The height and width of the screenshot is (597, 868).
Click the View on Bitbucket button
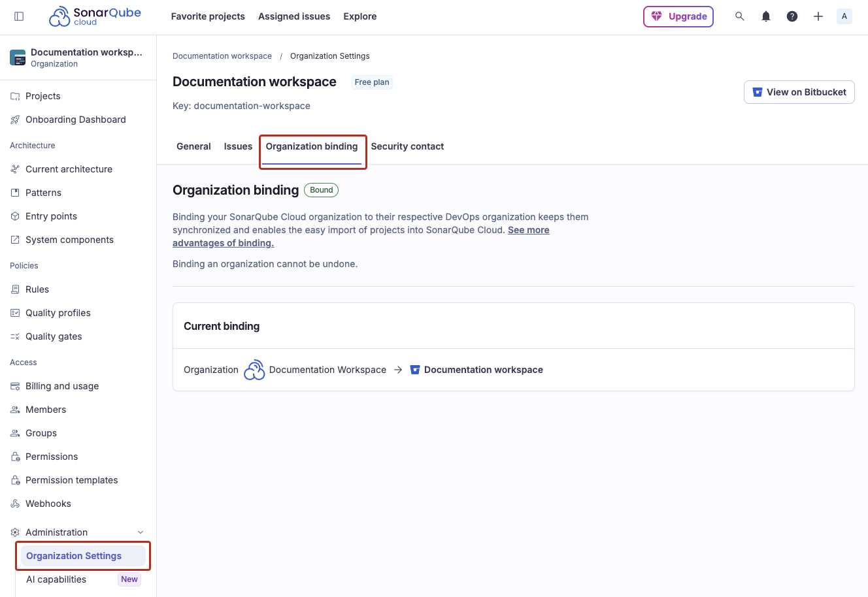(799, 92)
